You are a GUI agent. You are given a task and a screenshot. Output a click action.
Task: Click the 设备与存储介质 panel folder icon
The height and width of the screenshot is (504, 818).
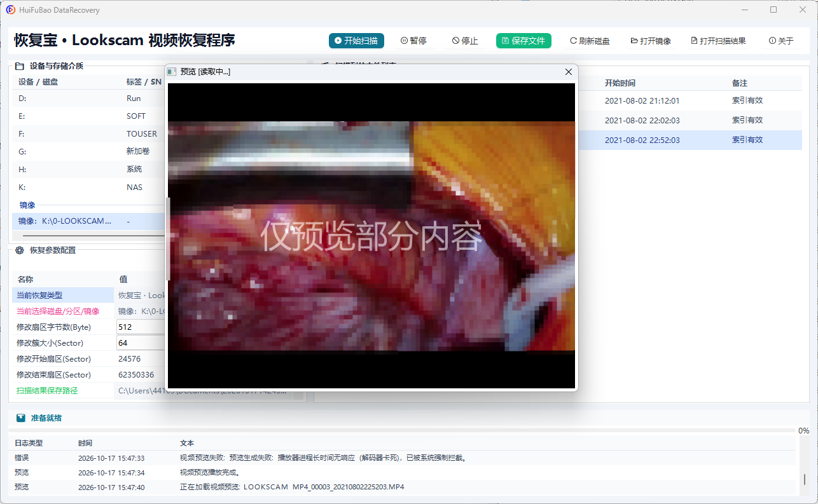pyautogui.click(x=19, y=65)
